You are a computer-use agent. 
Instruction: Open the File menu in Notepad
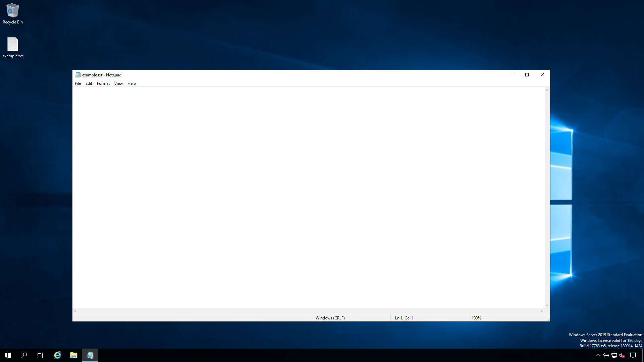click(78, 83)
